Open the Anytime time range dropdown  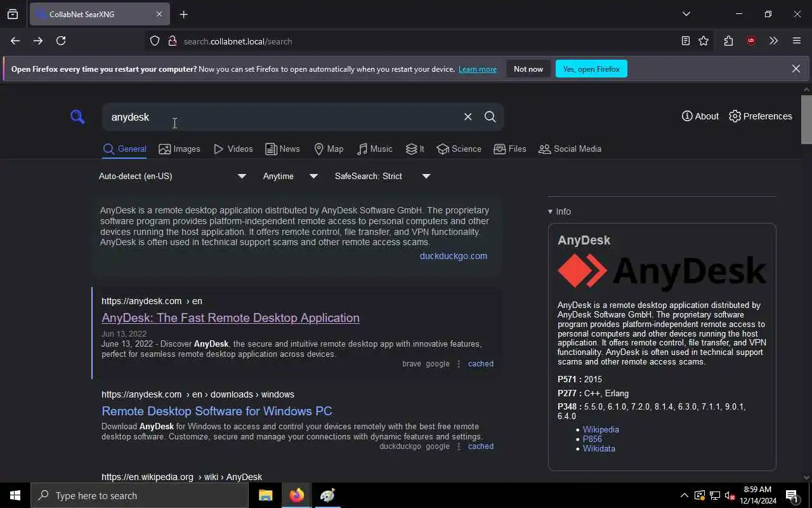coord(290,176)
